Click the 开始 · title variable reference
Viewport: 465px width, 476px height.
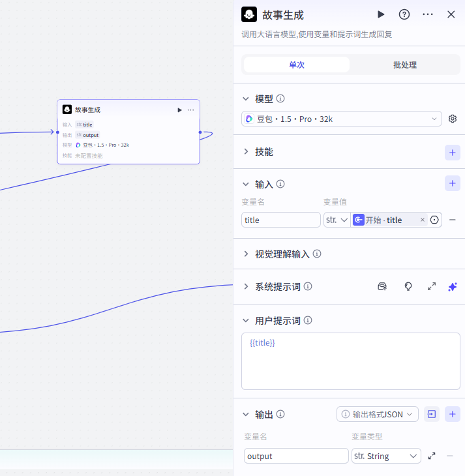tap(384, 220)
